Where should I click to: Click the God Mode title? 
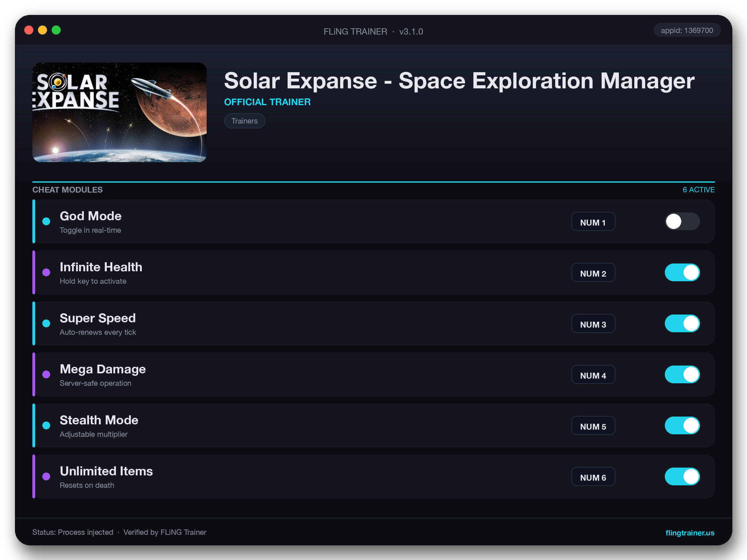91,216
